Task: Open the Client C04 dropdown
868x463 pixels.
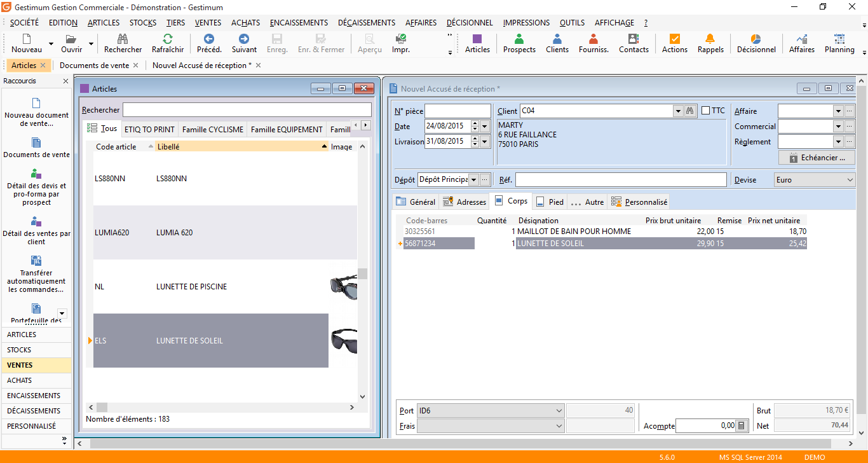Action: pos(677,111)
